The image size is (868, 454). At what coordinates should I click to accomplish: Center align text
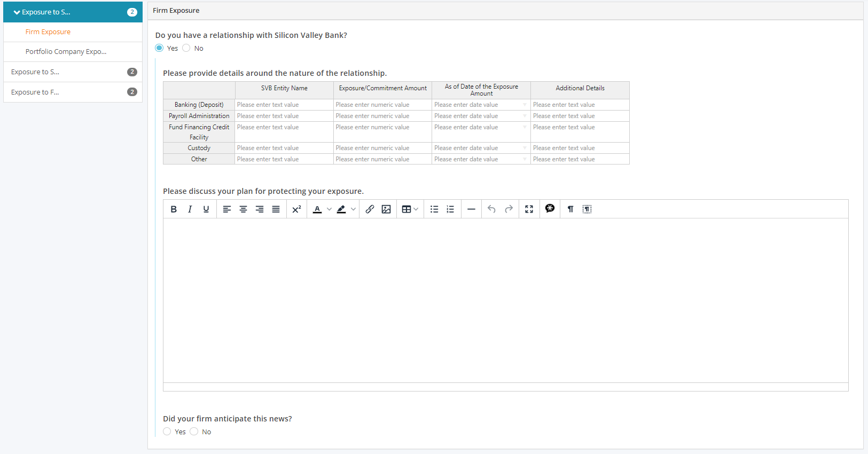(243, 209)
